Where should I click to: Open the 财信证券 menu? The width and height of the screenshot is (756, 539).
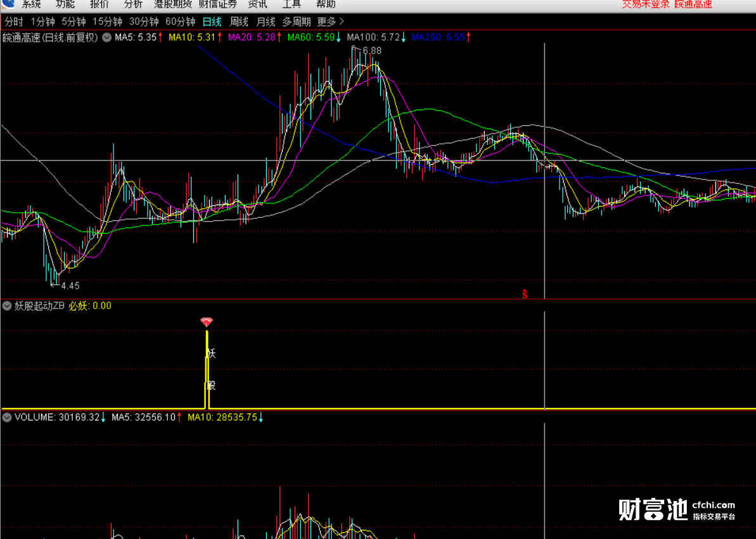pos(218,4)
